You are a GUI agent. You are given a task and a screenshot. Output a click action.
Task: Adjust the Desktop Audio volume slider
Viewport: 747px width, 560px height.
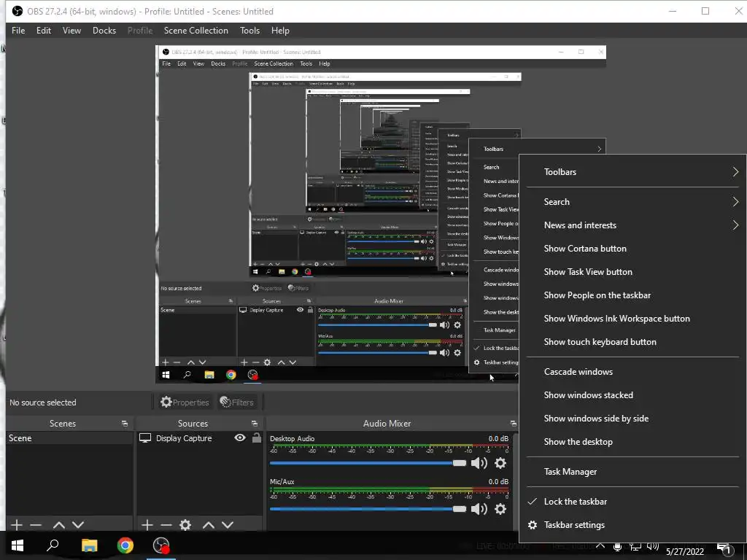coord(368,463)
